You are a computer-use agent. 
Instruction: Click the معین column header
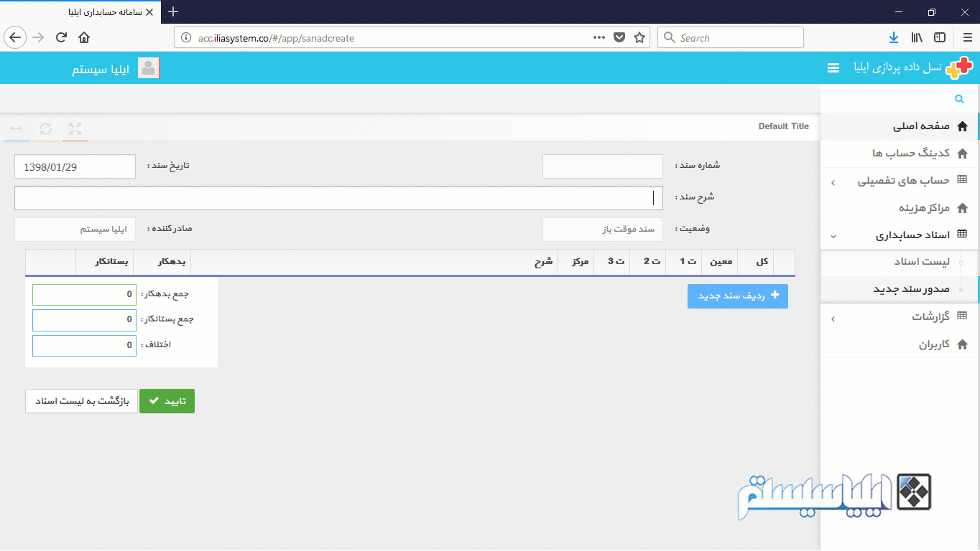coord(721,261)
